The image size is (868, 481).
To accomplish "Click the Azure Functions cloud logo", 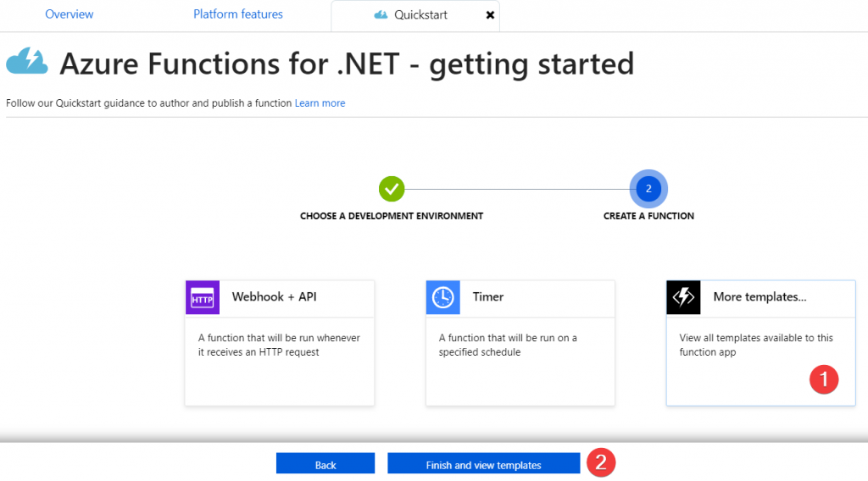I will tap(26, 61).
